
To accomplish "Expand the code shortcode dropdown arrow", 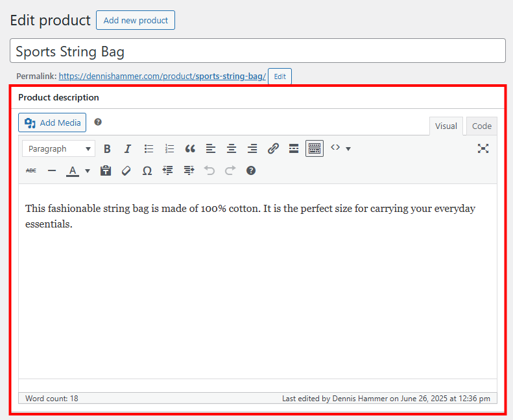I will coord(348,149).
